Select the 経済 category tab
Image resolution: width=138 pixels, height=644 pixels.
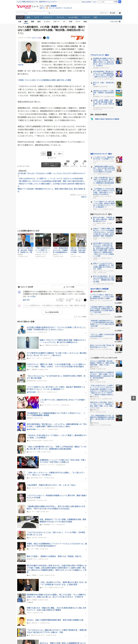click(39, 21)
